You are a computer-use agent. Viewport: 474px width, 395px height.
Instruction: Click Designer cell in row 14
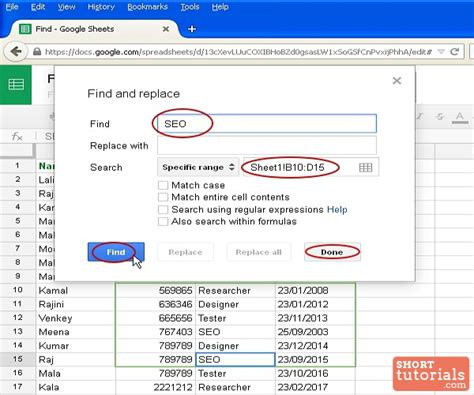click(235, 346)
